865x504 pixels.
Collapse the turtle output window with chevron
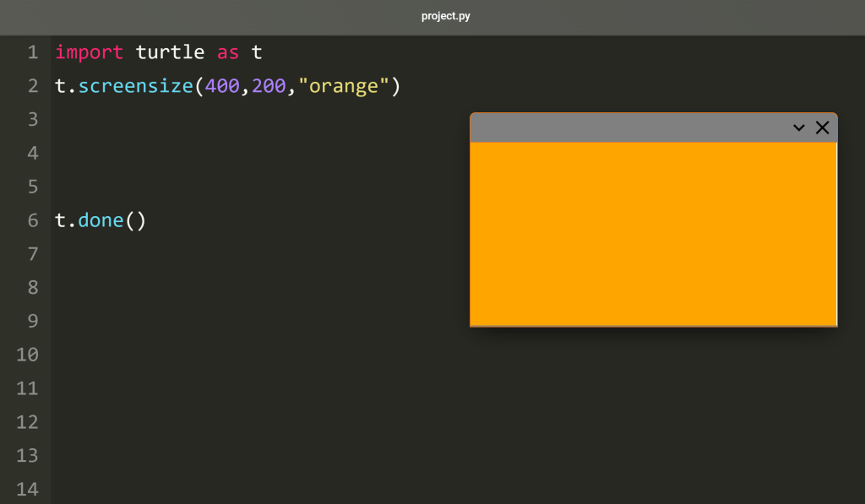tap(798, 128)
